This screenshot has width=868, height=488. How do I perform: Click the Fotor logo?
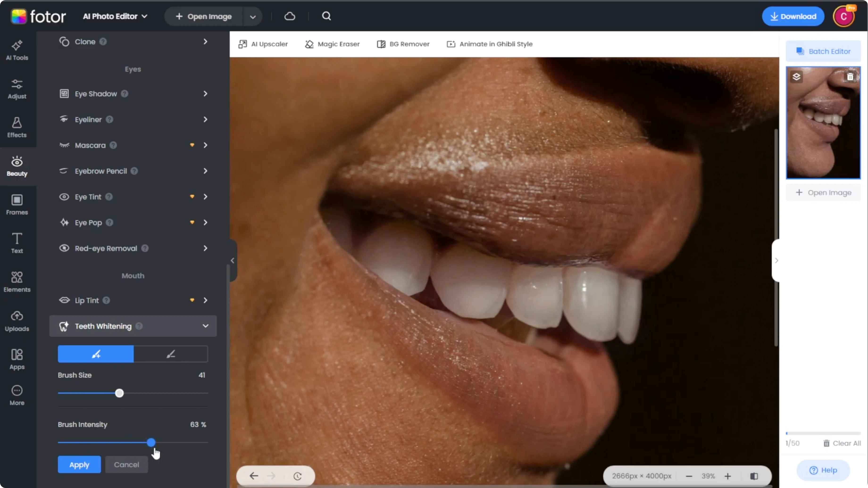[x=38, y=16]
